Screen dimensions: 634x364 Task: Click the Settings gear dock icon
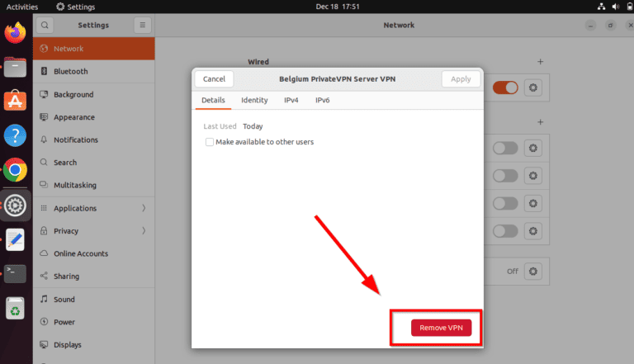pos(15,206)
